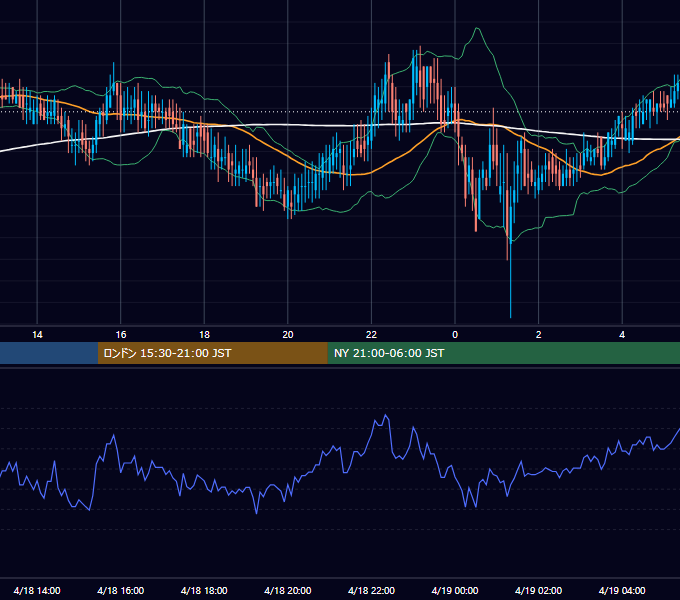
Task: Click the ロンドン 15:30-21:00 JST session band
Action: coord(212,353)
